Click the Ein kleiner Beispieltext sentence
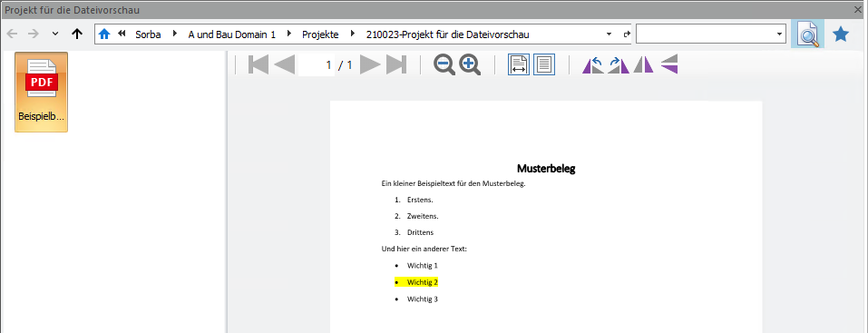 click(x=454, y=183)
